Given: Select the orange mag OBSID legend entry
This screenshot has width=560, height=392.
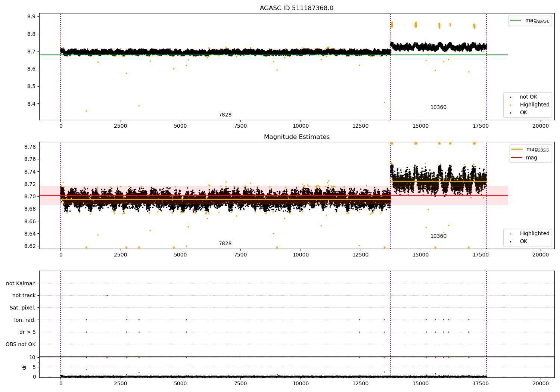Looking at the screenshot, I should click(530, 149).
